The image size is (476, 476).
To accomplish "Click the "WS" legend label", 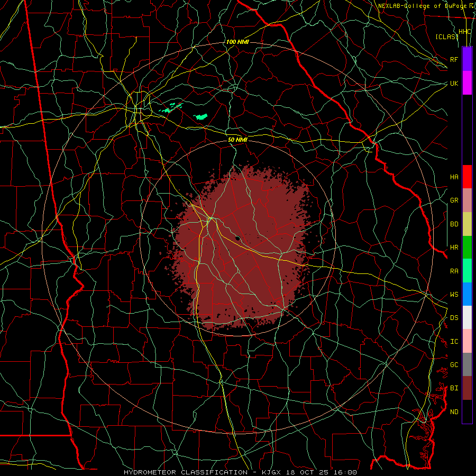I will (x=454, y=295).
